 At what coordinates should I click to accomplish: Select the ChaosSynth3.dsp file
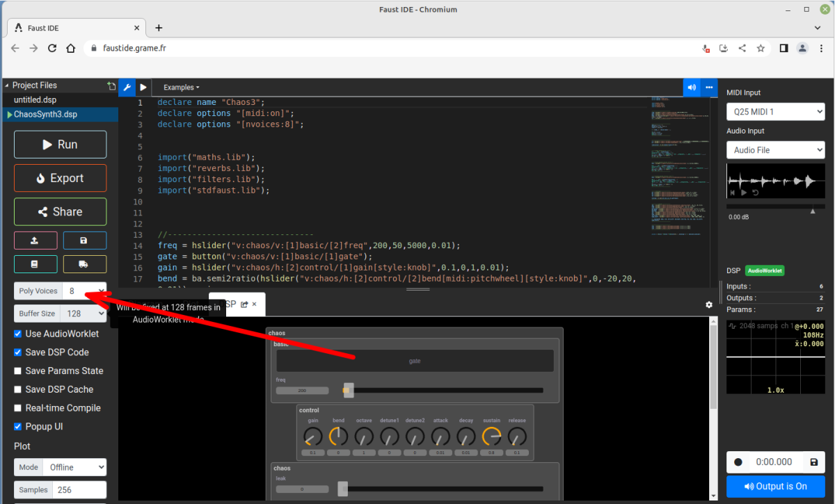(x=59, y=115)
